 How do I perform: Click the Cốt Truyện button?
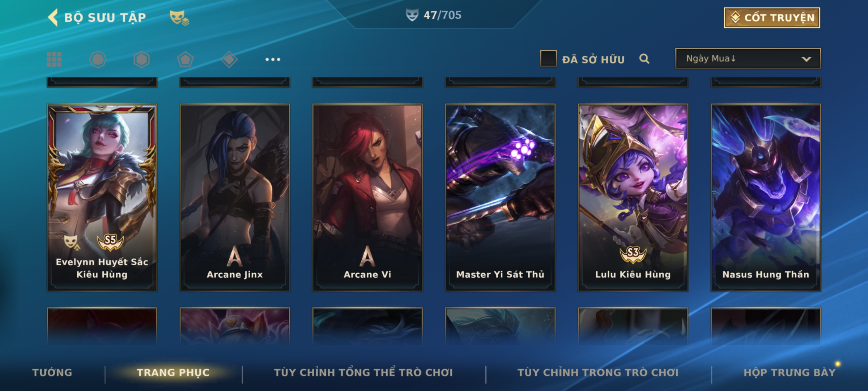(772, 17)
